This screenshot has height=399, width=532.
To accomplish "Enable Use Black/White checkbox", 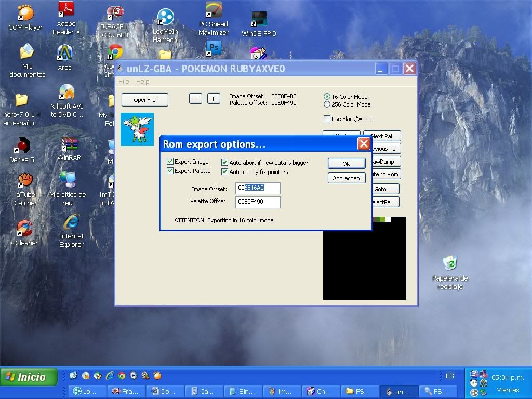I will click(x=327, y=119).
